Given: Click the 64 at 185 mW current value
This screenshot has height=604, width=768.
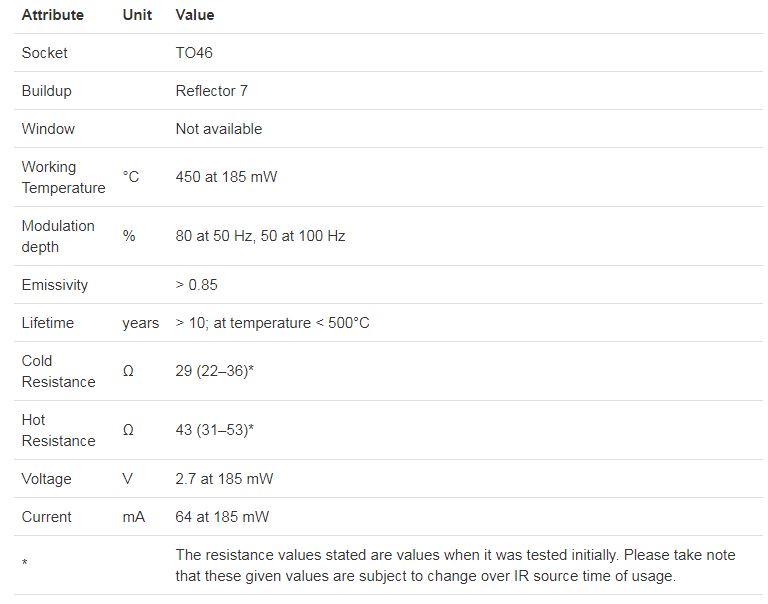Looking at the screenshot, I should pos(222,517).
